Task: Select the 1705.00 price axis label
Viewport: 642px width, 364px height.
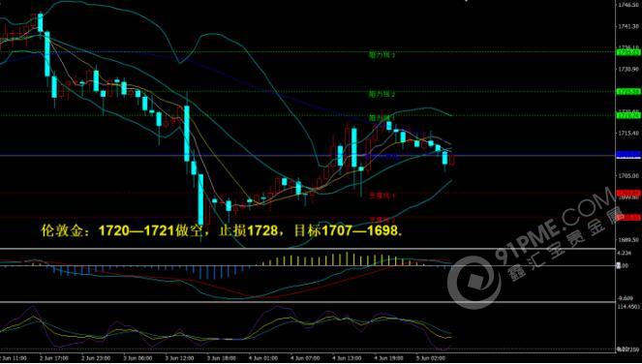Action: pos(628,175)
